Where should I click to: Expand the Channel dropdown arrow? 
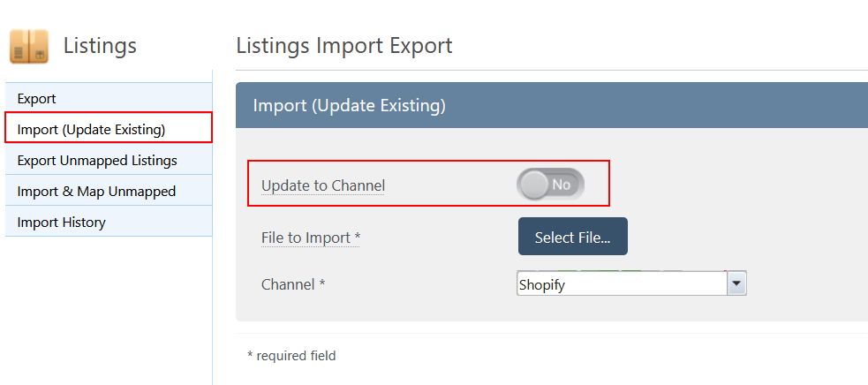click(x=736, y=283)
